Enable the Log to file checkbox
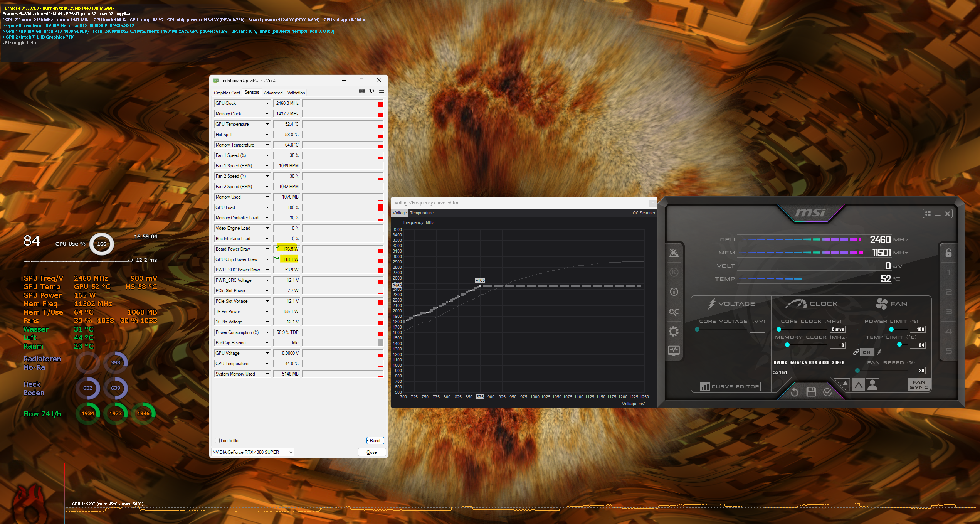Screen dimensions: 980x524 click(x=217, y=440)
